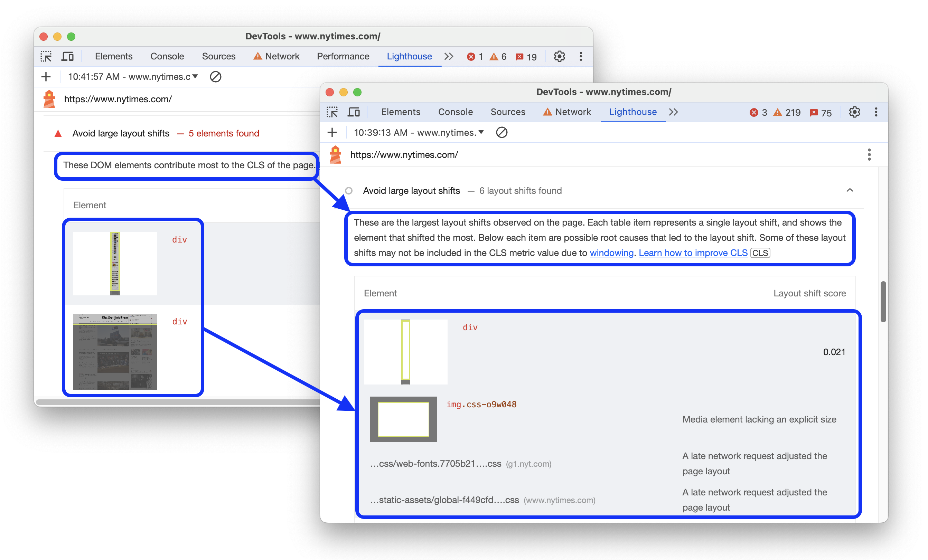928x560 pixels.
Task: Drag the vertical scrollbar in front DevTools
Action: pos(885,299)
